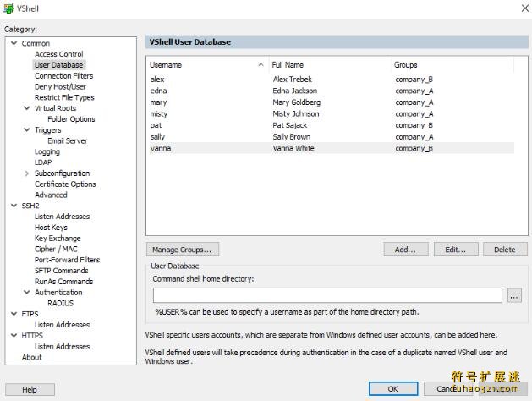Select user row pat
The image size is (532, 401).
pos(331,125)
